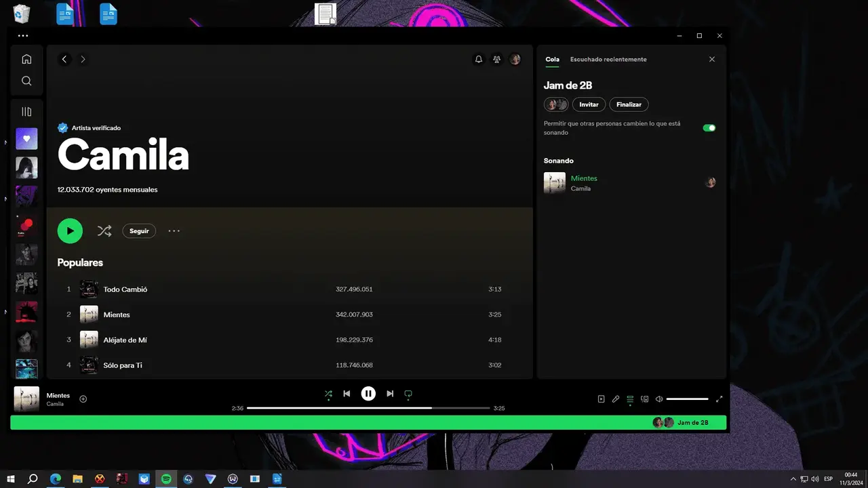Open ESP language switcher
This screenshot has width=868, height=488.
point(829,479)
